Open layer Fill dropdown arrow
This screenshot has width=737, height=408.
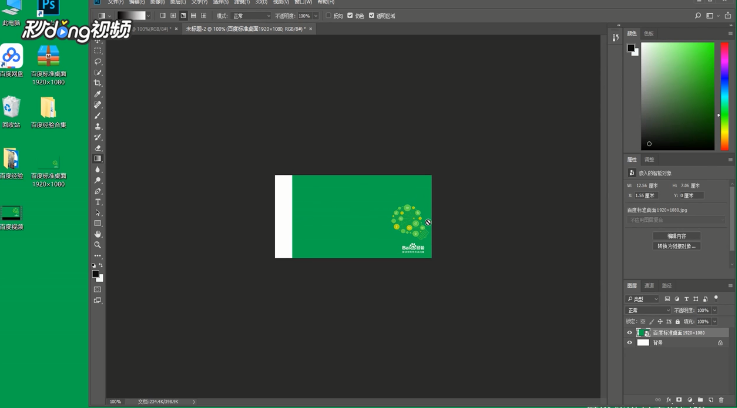coord(715,322)
